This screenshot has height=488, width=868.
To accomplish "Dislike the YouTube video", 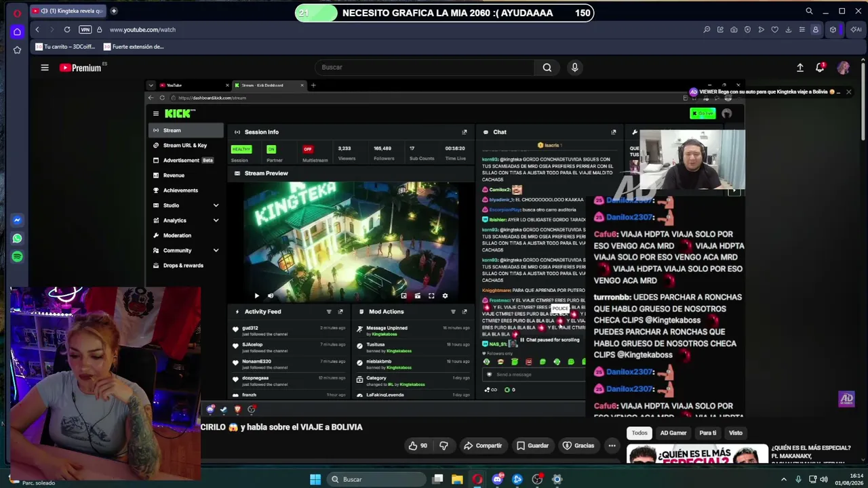I will tap(443, 445).
